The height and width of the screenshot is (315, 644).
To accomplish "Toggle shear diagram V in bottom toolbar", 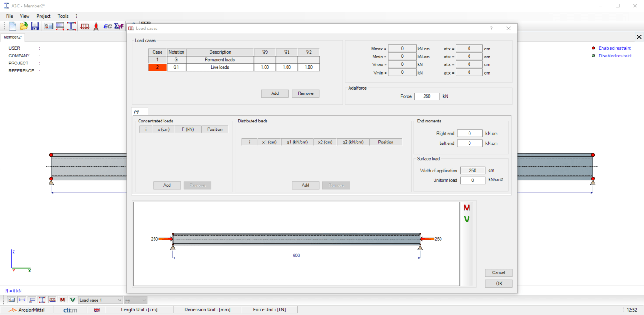I will coord(73,300).
